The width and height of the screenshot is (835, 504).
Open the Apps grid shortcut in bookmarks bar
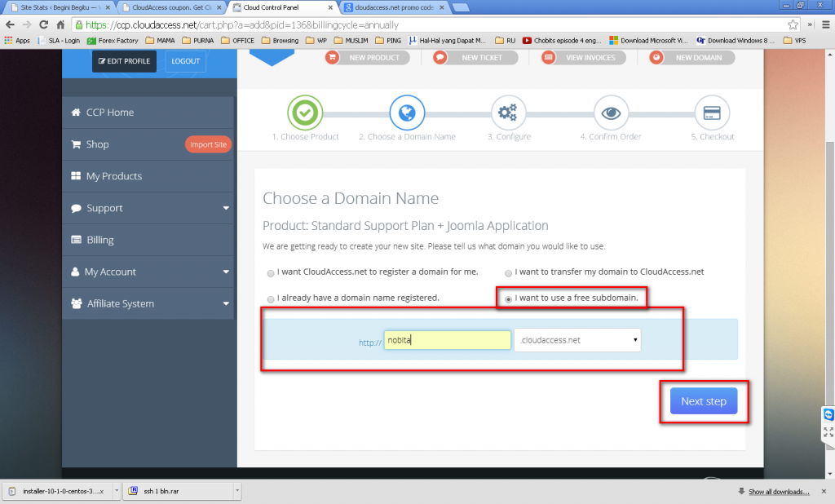[x=17, y=41]
